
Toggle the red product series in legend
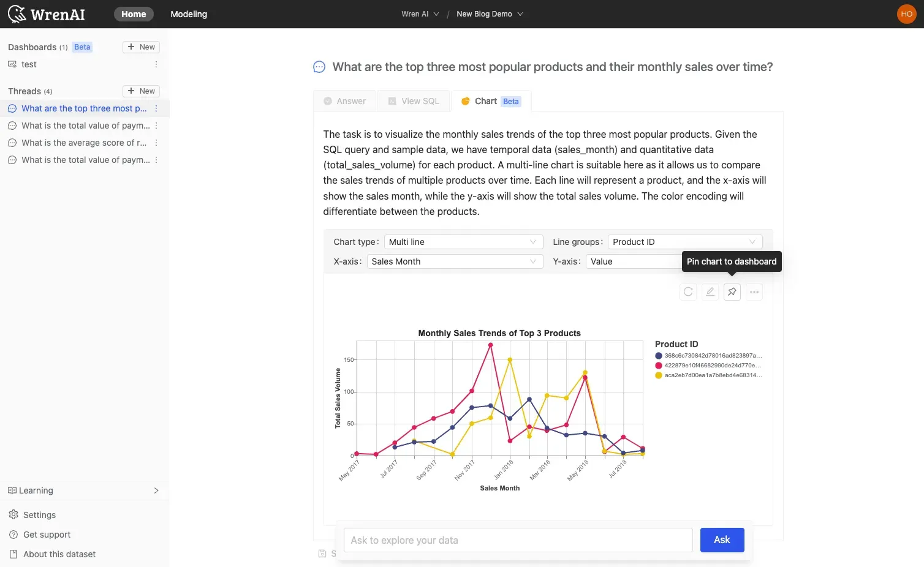point(659,366)
